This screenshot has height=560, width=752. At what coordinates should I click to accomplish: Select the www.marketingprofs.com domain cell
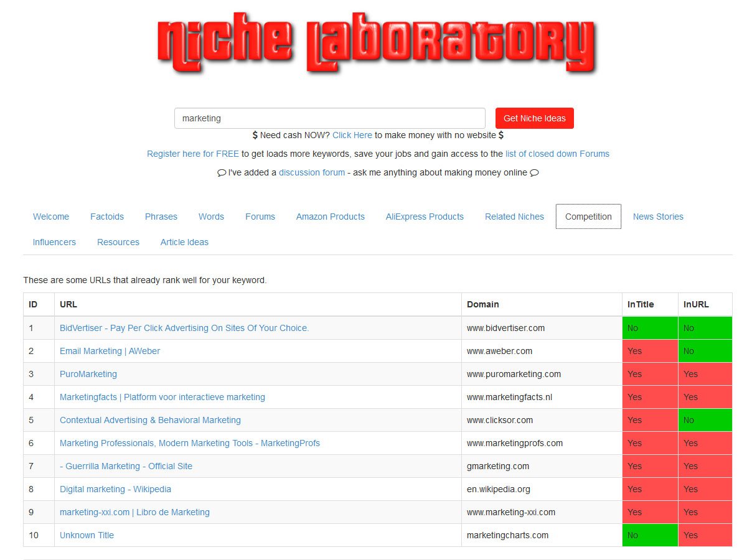[x=542, y=443]
